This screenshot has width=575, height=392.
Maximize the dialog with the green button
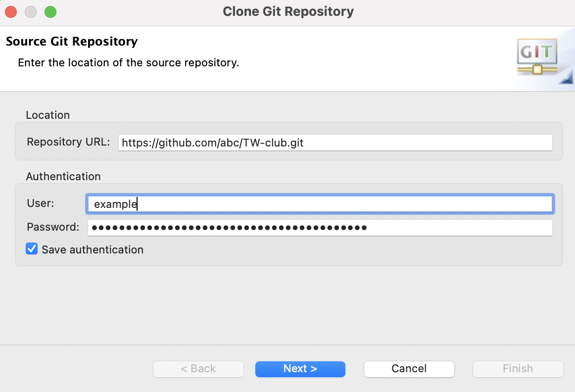point(50,12)
